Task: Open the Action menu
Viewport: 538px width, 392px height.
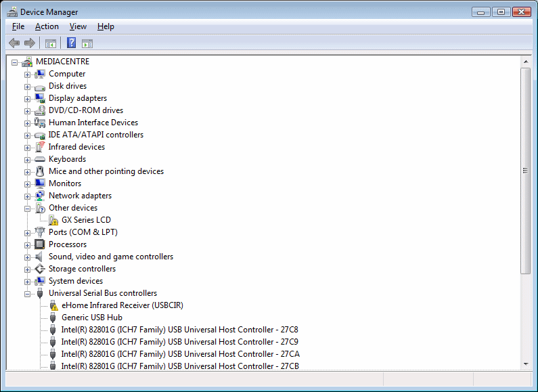Action: (x=47, y=26)
